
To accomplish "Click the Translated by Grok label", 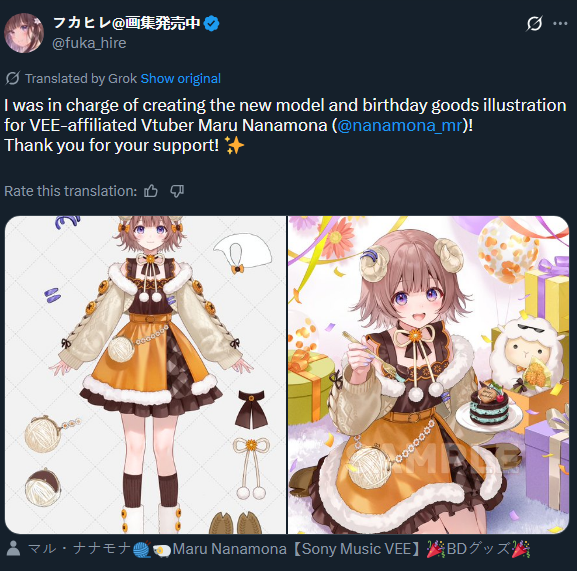I will [x=81, y=79].
